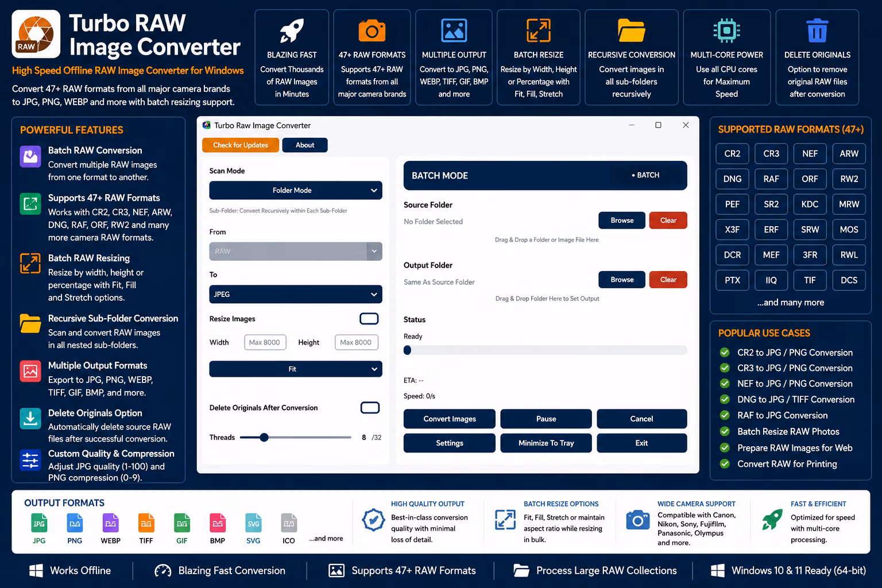The height and width of the screenshot is (588, 882).
Task: Click the green check beside Batch Resize RAW Photos
Action: coord(725,432)
